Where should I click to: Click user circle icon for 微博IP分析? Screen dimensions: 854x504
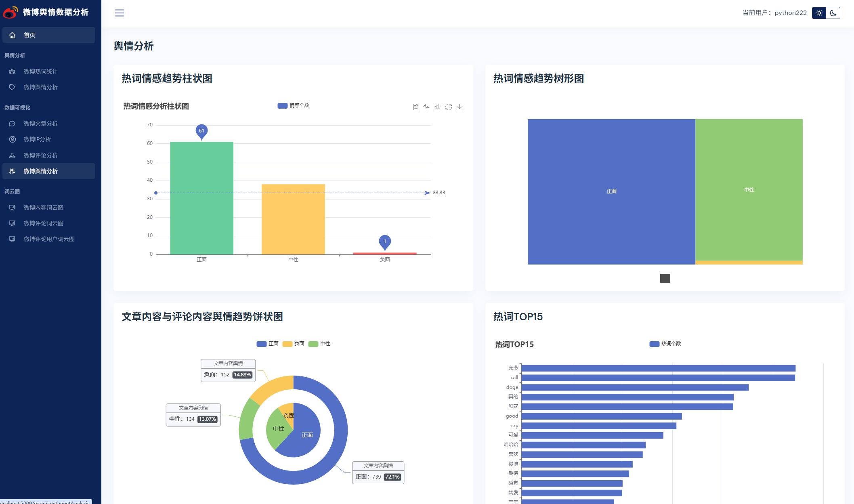pos(12,139)
